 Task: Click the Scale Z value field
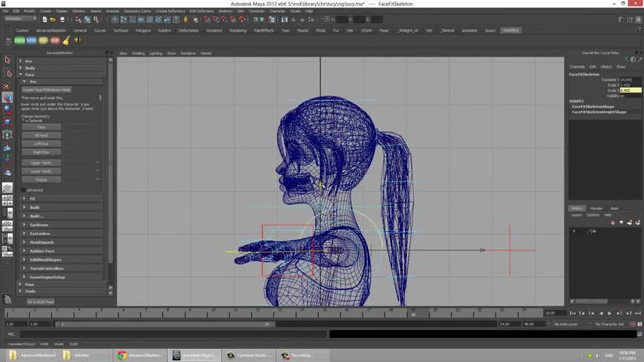coord(630,90)
